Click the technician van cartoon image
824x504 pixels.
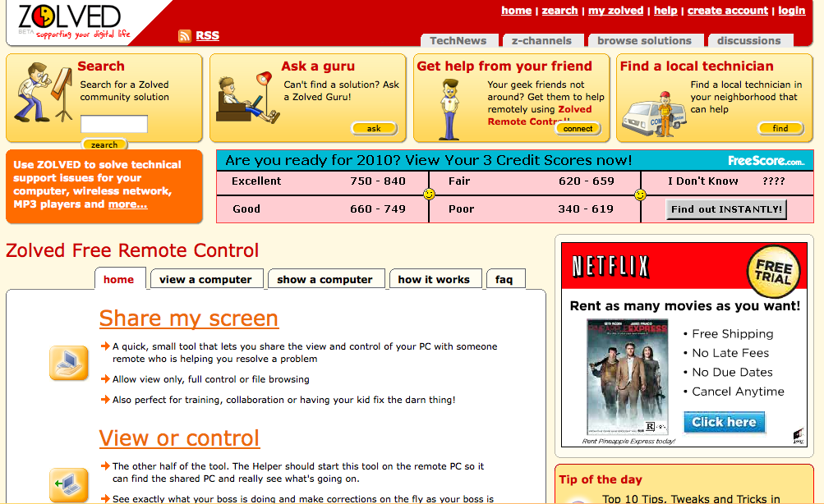[654, 114]
